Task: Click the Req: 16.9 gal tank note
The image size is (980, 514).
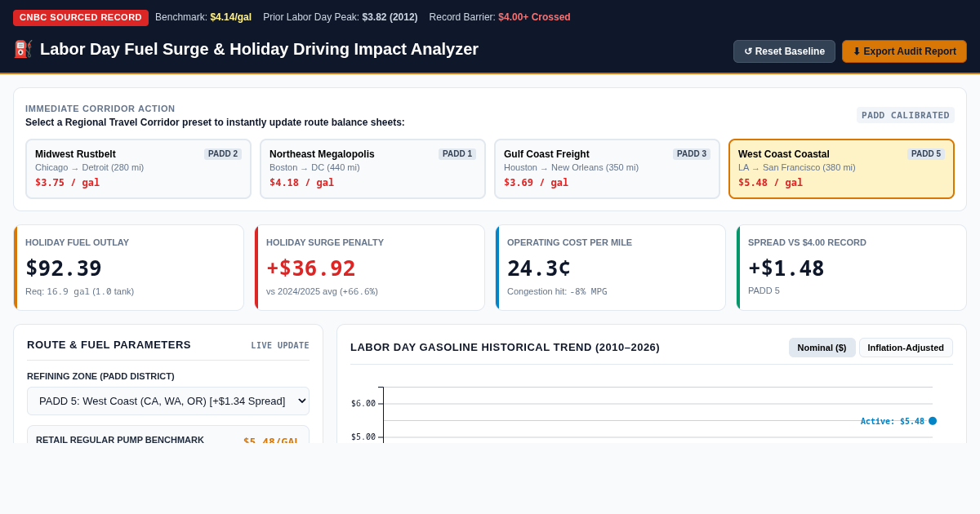Action: (x=79, y=291)
